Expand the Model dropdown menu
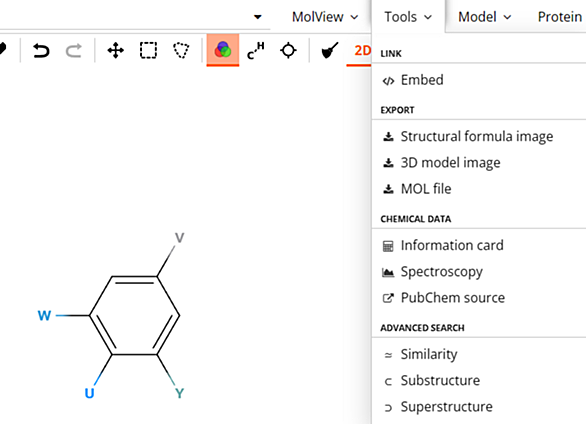The width and height of the screenshot is (586, 424). 485,17
